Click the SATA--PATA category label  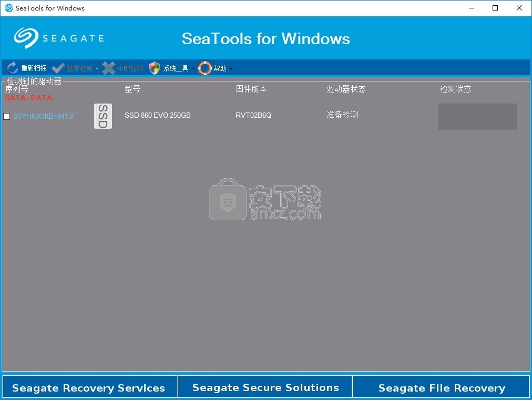tap(28, 98)
